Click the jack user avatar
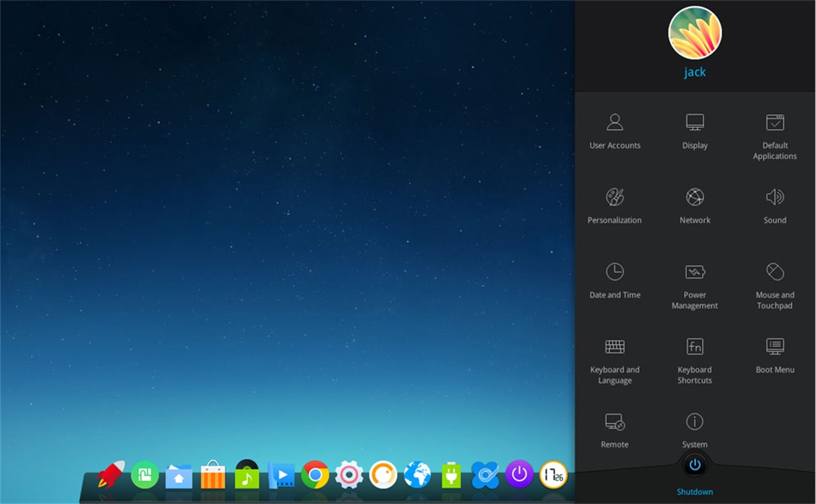The image size is (816, 504). pyautogui.click(x=694, y=33)
